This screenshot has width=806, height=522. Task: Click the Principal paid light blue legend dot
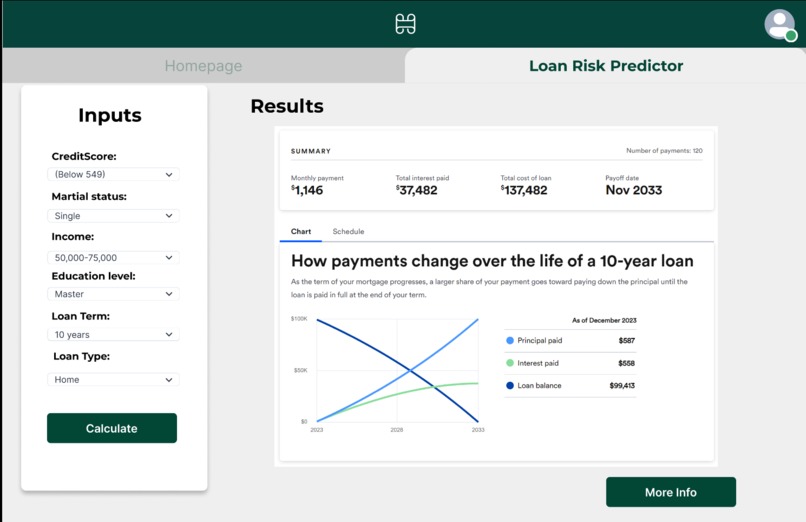point(510,340)
